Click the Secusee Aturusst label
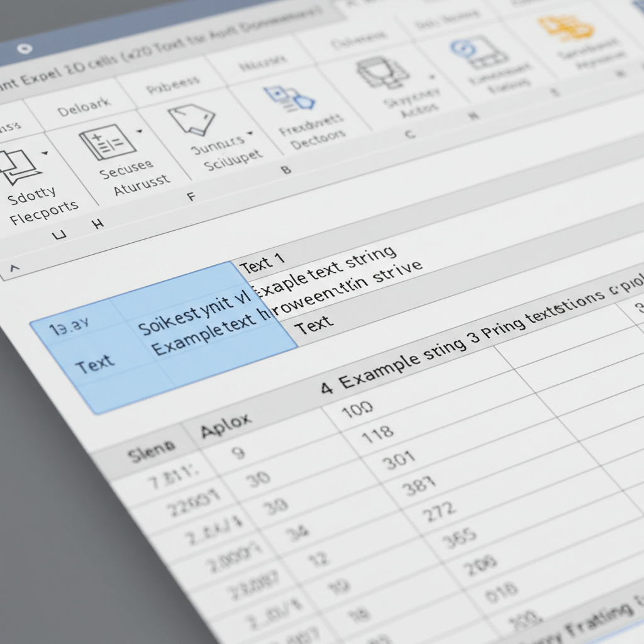The image size is (644, 644). pyautogui.click(x=135, y=177)
